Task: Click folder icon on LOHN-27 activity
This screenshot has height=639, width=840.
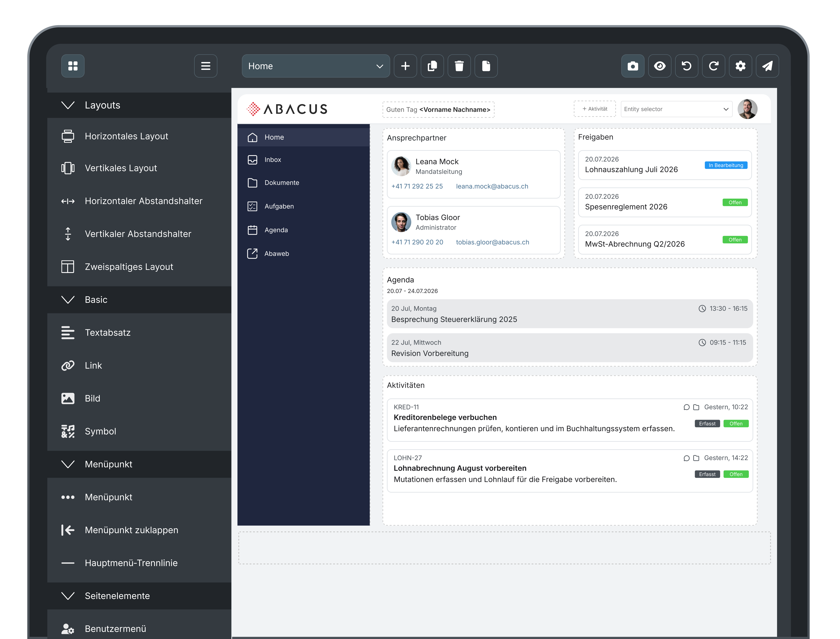Action: tap(696, 458)
